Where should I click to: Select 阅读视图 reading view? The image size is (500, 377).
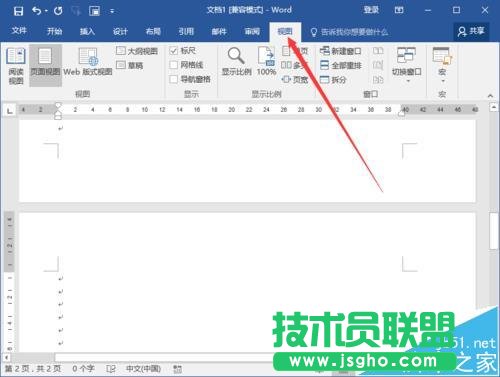pyautogui.click(x=16, y=66)
